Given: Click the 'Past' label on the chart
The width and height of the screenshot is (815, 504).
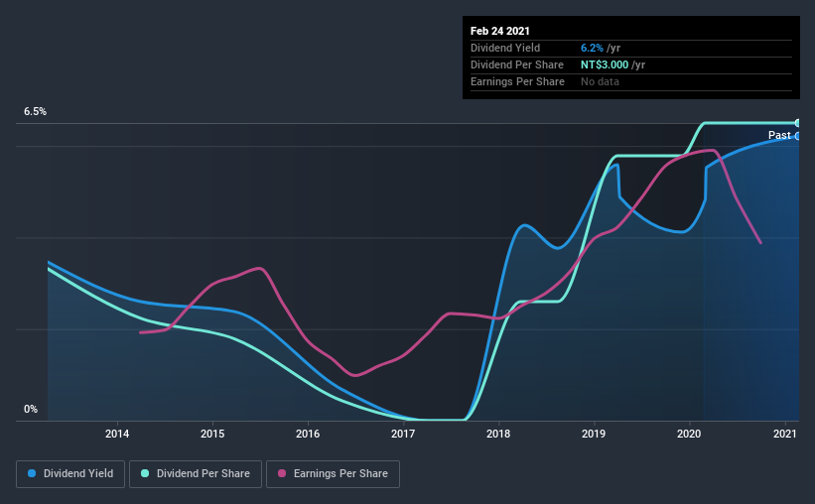Looking at the screenshot, I should coord(779,136).
